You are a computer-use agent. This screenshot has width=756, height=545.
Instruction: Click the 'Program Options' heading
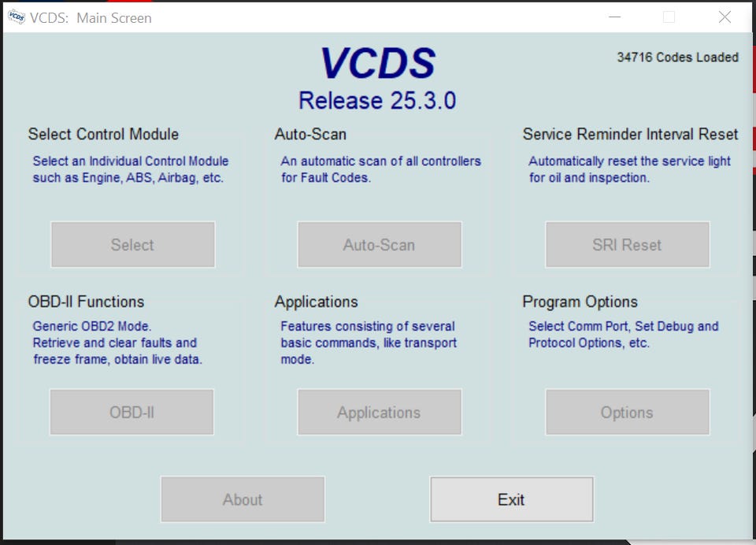click(x=580, y=302)
